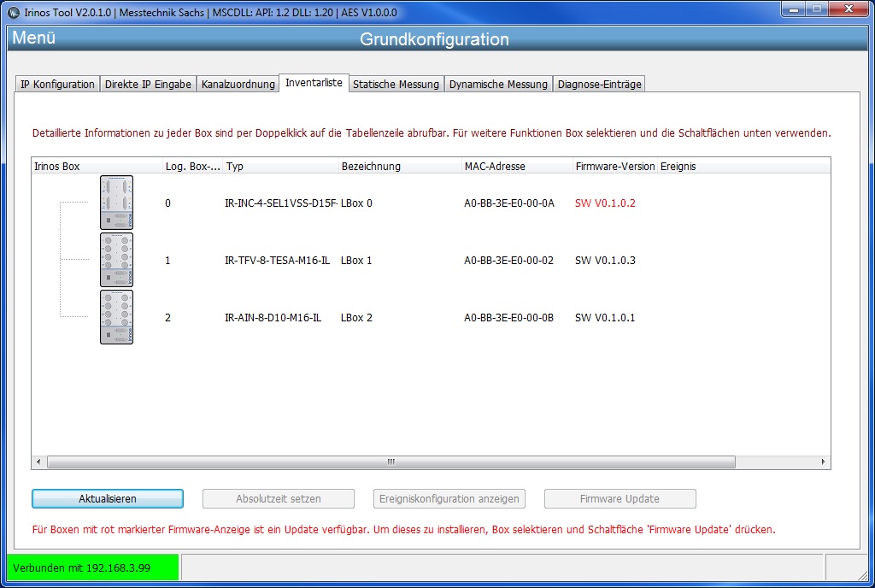Select the IR-AIN-8 box device icon
The image size is (875, 588).
click(116, 317)
